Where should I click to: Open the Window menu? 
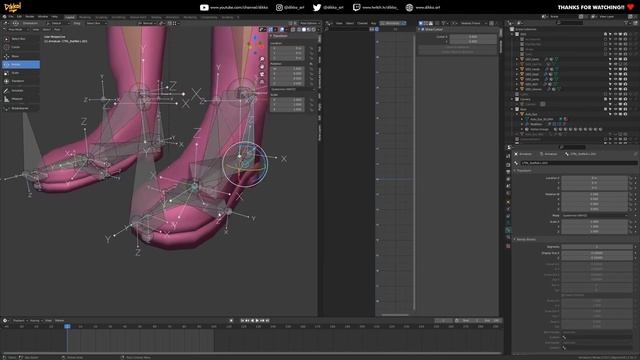point(42,17)
